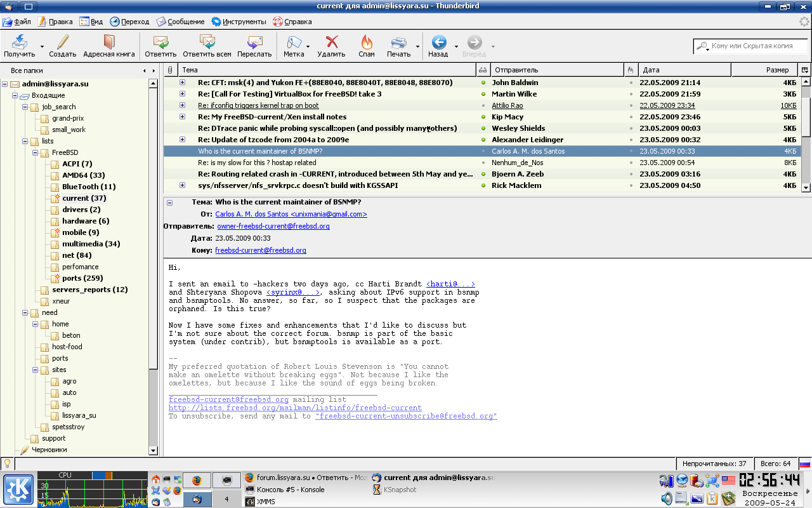Viewport: 812px width, 508px height.
Task: Mark message as Спам
Action: (x=367, y=46)
